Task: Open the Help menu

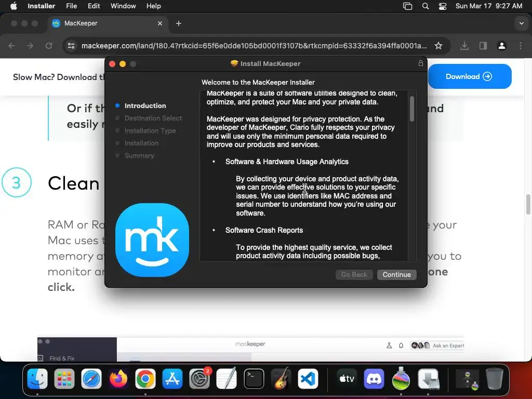Action: point(153,6)
